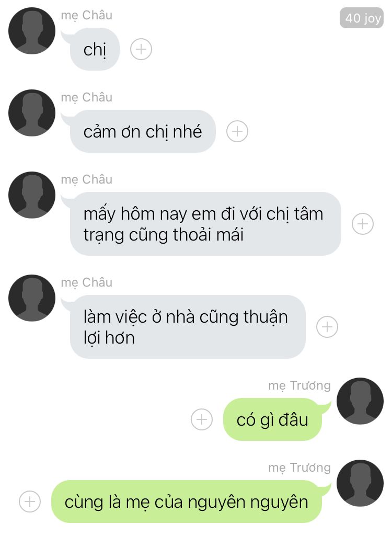The height and width of the screenshot is (535, 392).
Task: Select the "làm việc ở nhà cũng thuận lợi hơn" bubble
Action: (188, 326)
